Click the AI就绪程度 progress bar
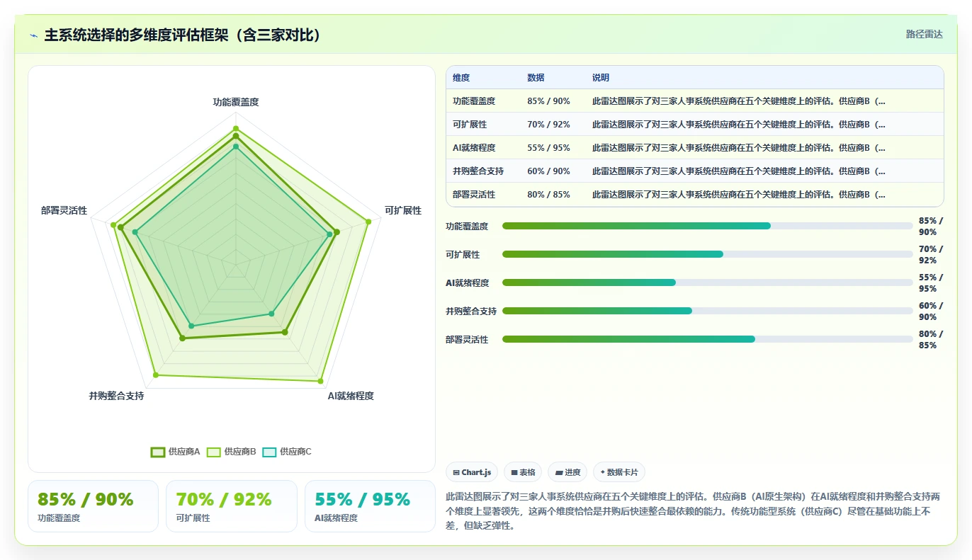 (708, 282)
